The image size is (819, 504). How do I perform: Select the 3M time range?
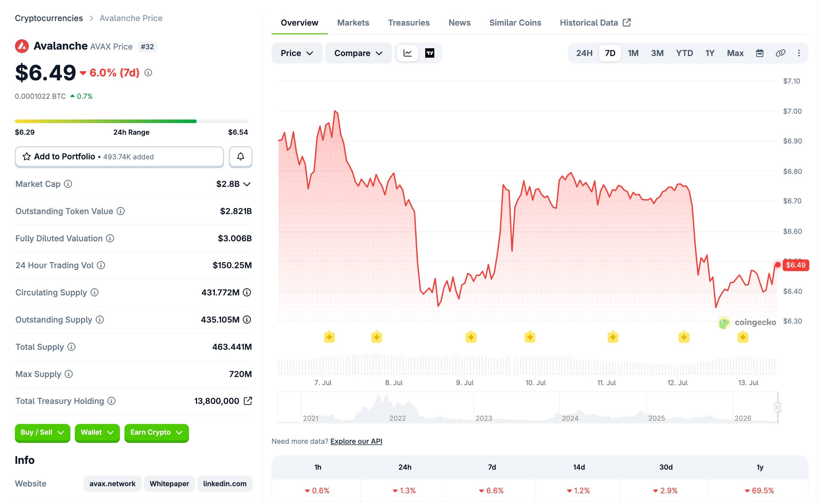click(x=658, y=53)
